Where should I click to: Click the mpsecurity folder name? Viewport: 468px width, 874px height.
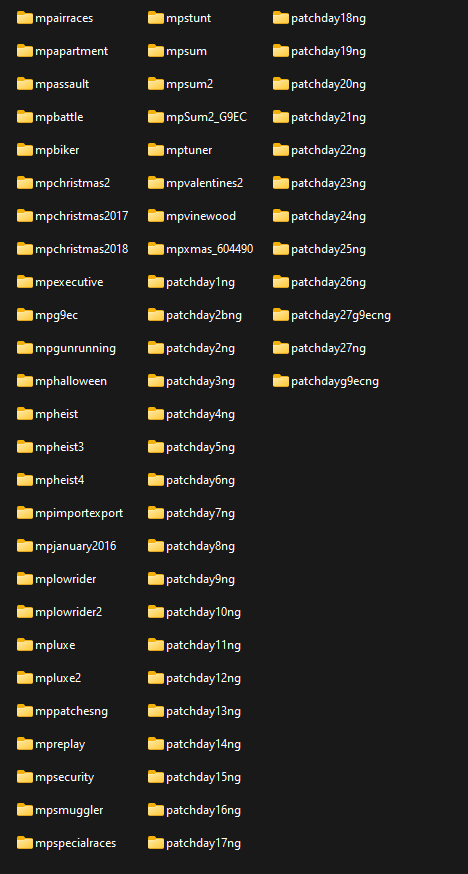coord(65,777)
